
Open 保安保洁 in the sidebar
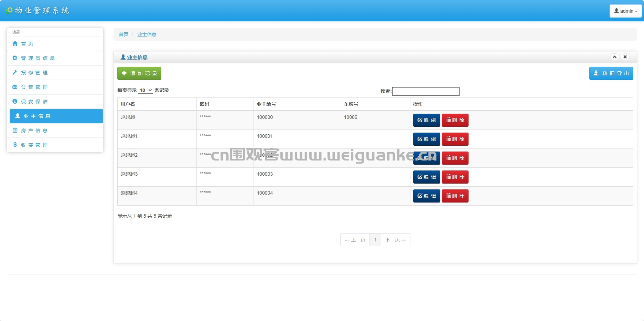pyautogui.click(x=55, y=102)
